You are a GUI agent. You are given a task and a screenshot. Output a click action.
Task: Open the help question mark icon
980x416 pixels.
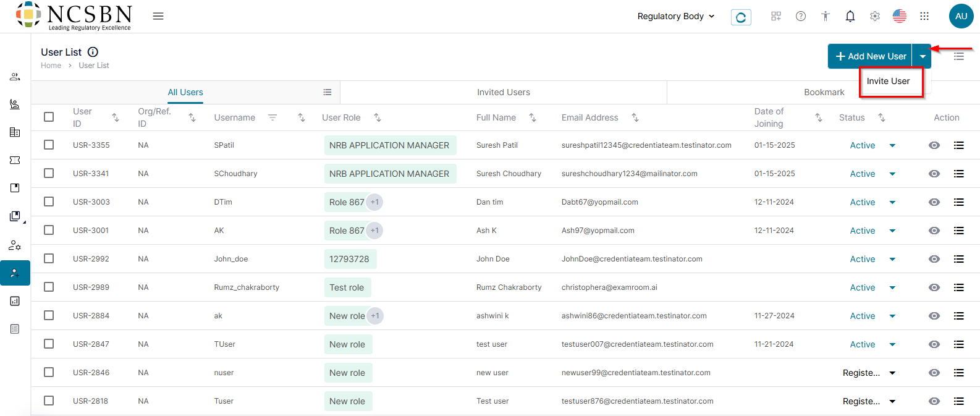[x=801, y=17]
